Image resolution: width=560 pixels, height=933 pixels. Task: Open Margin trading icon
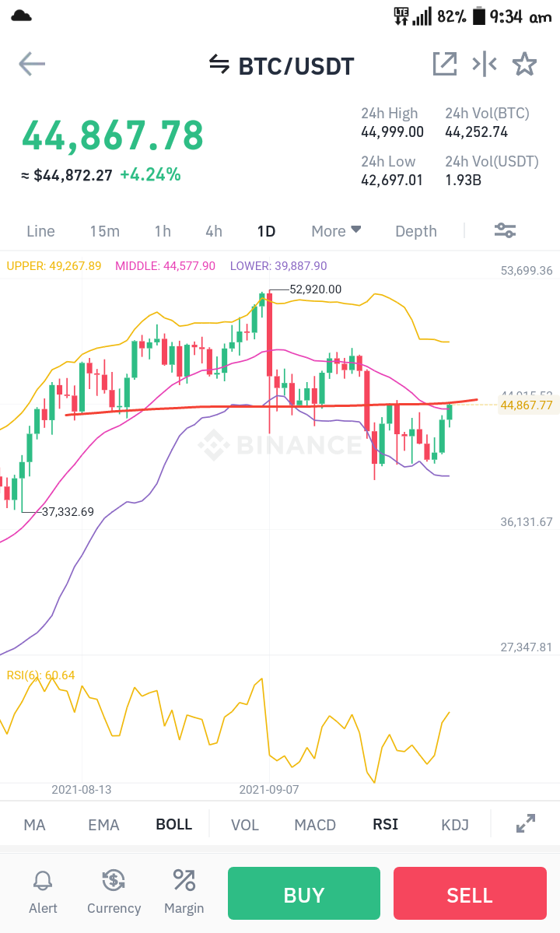click(x=184, y=880)
